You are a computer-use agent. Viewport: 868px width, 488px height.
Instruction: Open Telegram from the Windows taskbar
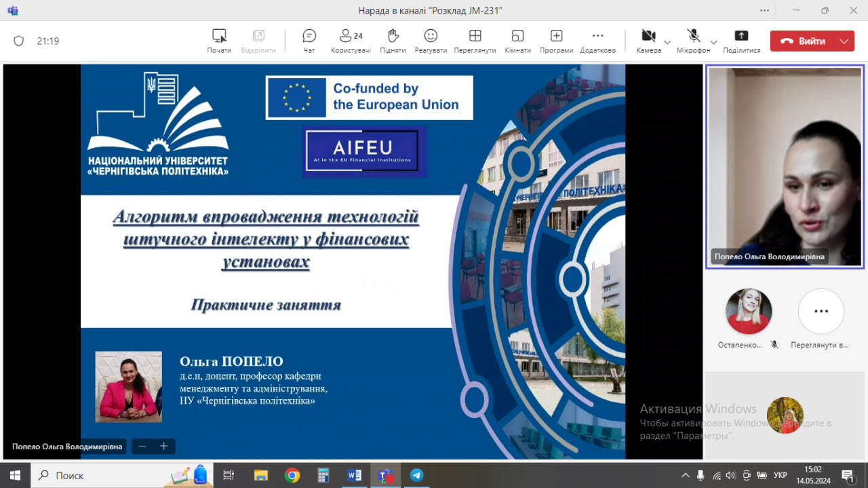point(416,475)
